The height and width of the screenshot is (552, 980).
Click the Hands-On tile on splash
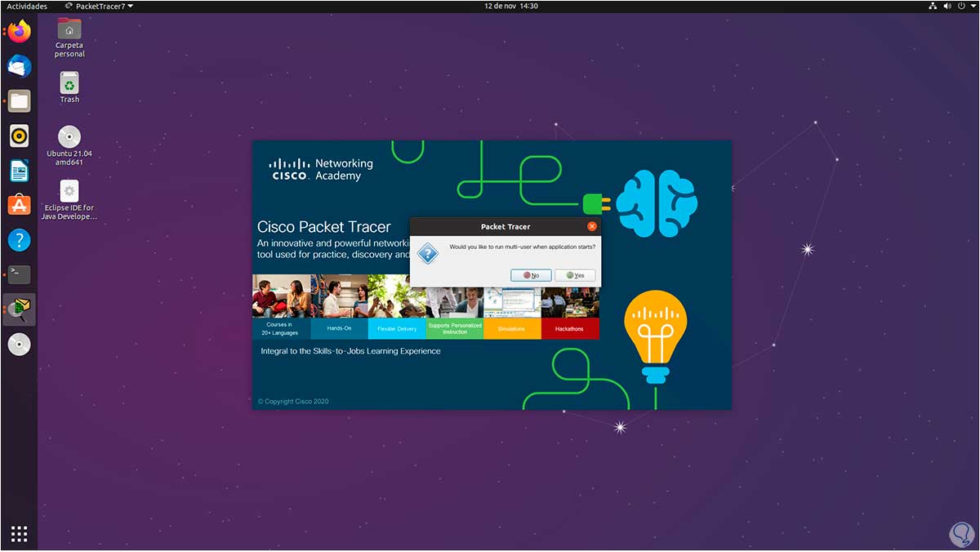340,328
